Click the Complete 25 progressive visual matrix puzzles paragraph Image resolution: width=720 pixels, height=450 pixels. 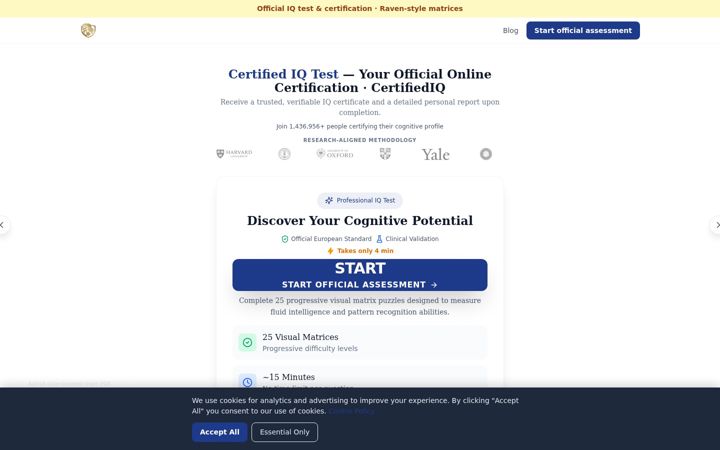click(x=360, y=306)
